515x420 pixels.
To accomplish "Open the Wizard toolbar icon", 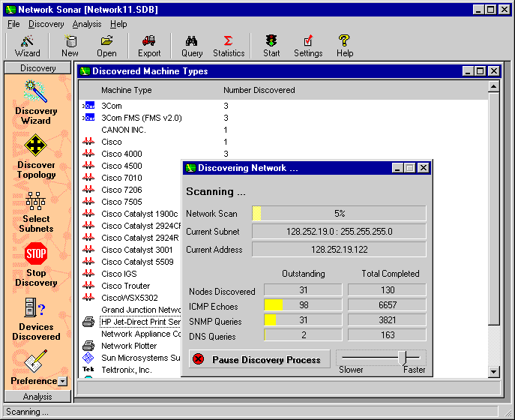I will tap(27, 46).
